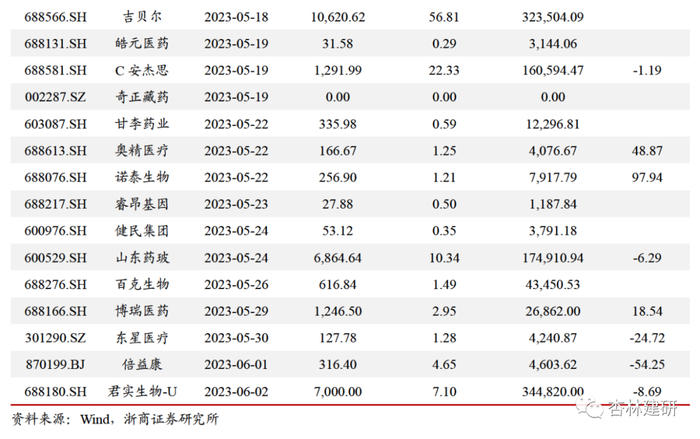Select stock code 600976.SH

click(55, 231)
